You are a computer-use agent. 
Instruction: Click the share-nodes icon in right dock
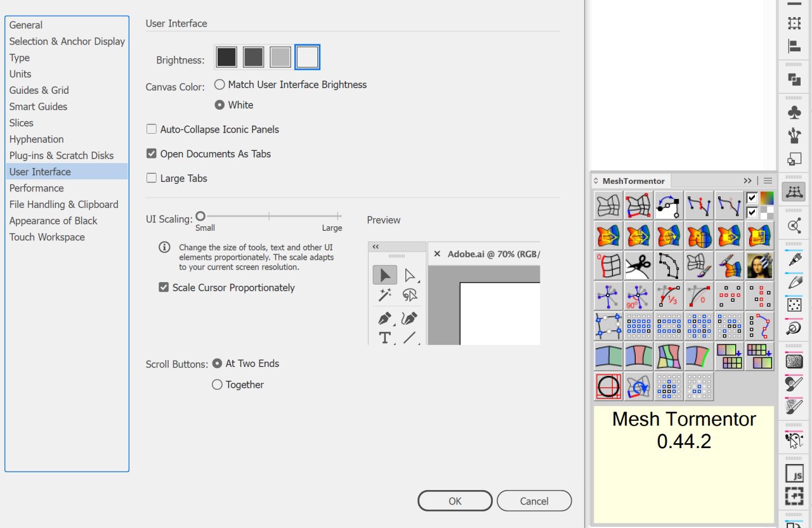pos(794,225)
